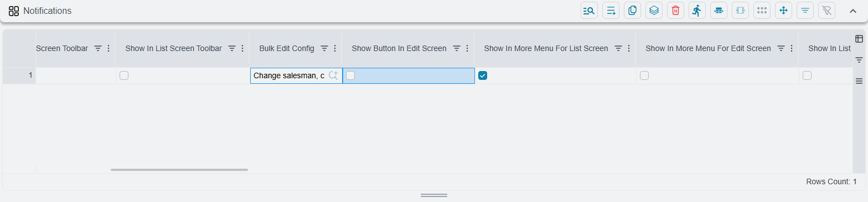Screen dimensions: 868x202
Task: Sort by Show In More Menu For Edit Screen header
Action: tap(708, 49)
